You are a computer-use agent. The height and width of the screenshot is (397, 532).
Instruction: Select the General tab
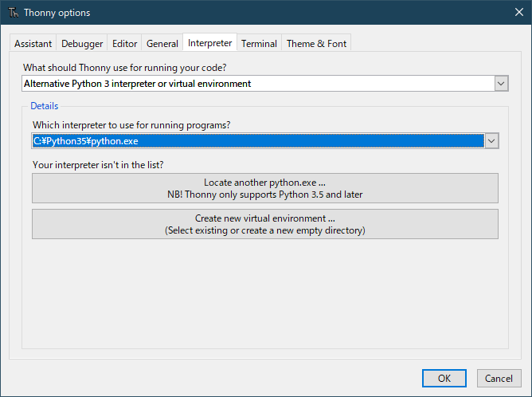pos(162,44)
